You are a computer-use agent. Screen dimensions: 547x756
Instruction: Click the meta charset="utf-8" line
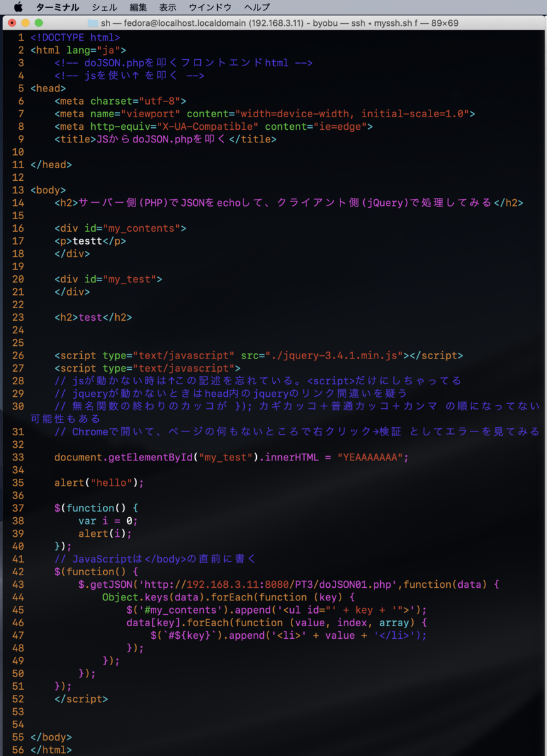120,101
